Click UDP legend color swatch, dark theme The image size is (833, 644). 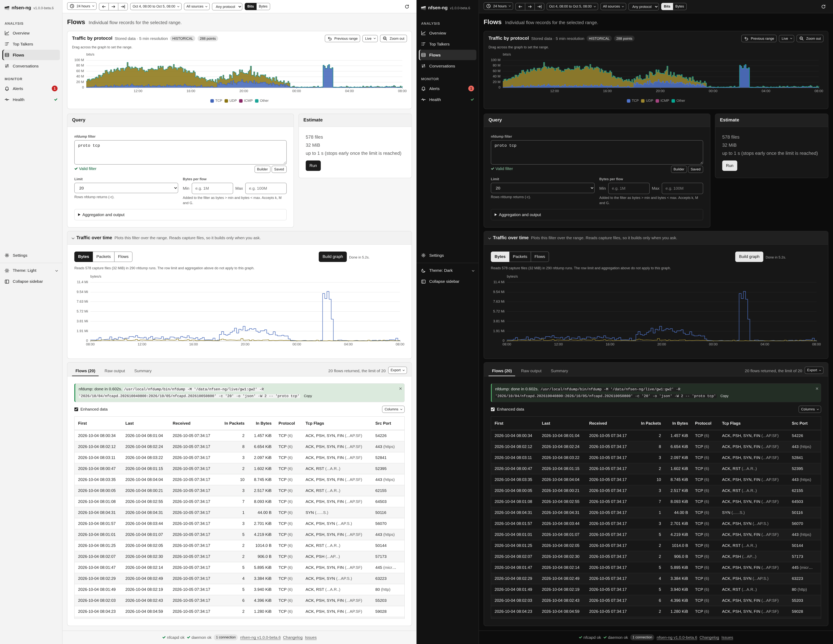pyautogui.click(x=643, y=101)
